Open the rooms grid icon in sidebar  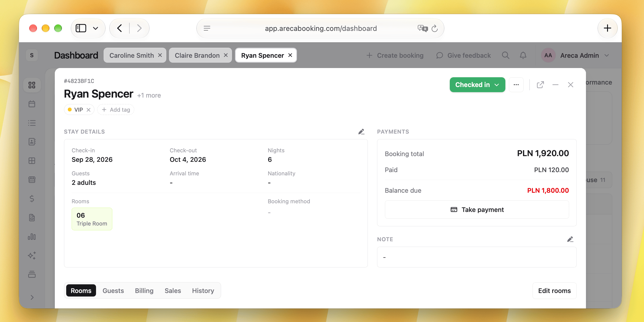pyautogui.click(x=32, y=161)
